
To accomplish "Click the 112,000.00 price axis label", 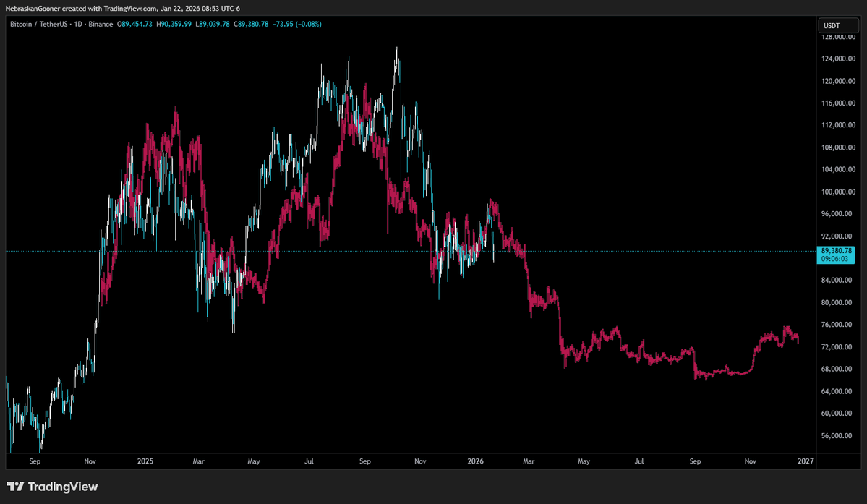I will [x=838, y=125].
